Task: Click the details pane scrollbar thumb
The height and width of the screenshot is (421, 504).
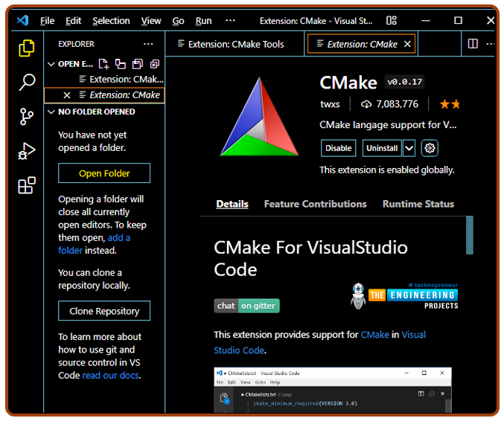Action: (469, 235)
